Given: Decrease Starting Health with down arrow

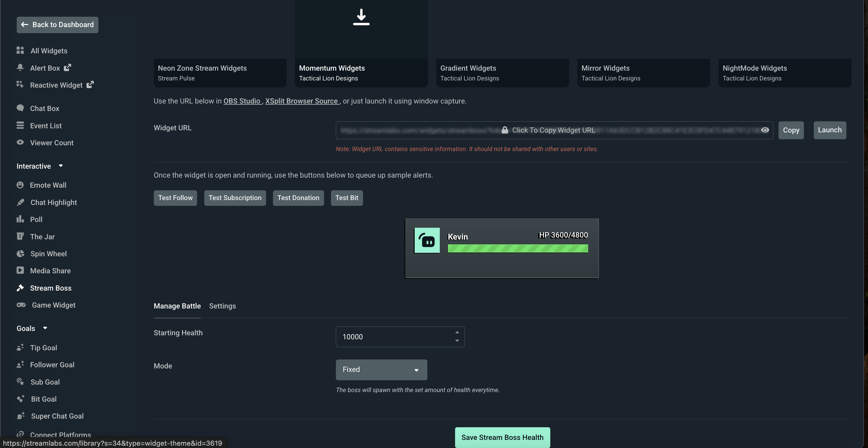Looking at the screenshot, I should pos(457,341).
